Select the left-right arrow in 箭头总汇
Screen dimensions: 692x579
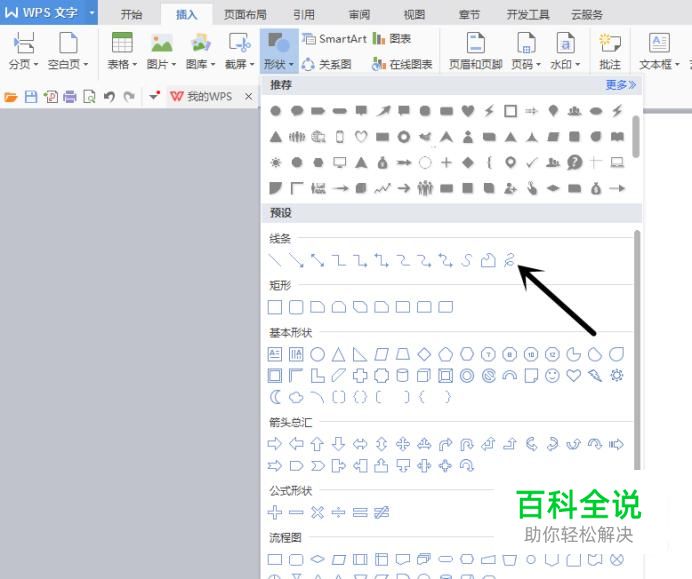pos(360,444)
